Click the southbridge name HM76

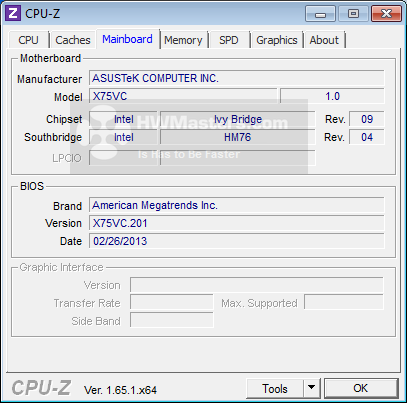point(238,137)
